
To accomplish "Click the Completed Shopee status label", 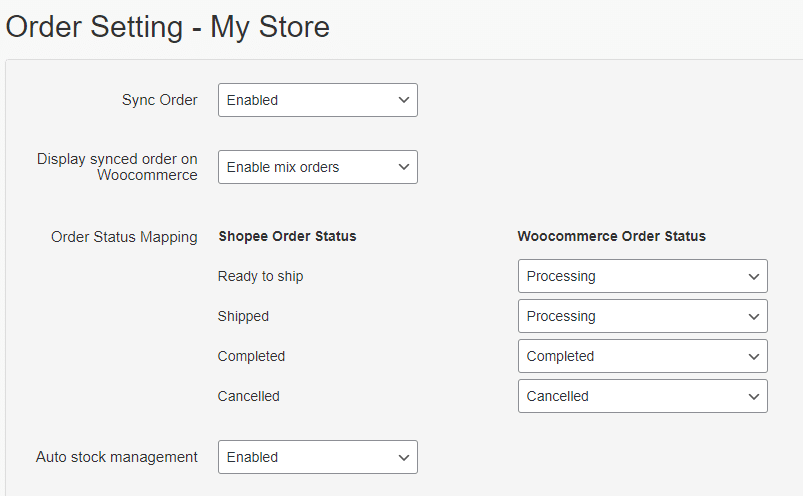I will click(251, 356).
